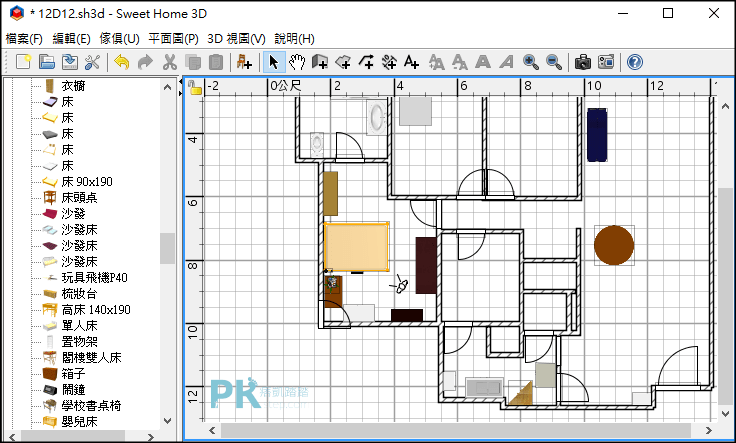This screenshot has height=443, width=736.
Task: Select 衣櫥 in furniture catalog
Action: [73, 86]
